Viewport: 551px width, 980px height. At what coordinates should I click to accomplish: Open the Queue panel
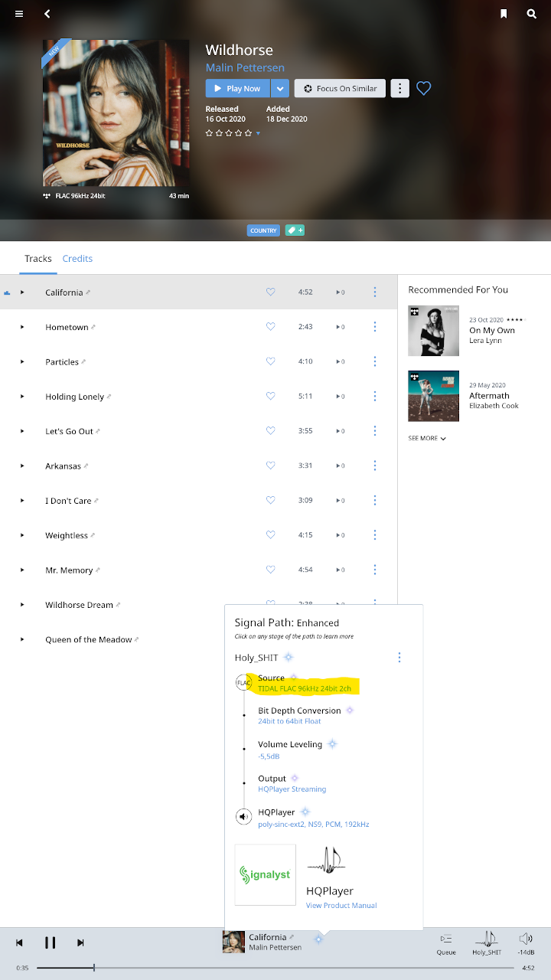click(x=446, y=943)
